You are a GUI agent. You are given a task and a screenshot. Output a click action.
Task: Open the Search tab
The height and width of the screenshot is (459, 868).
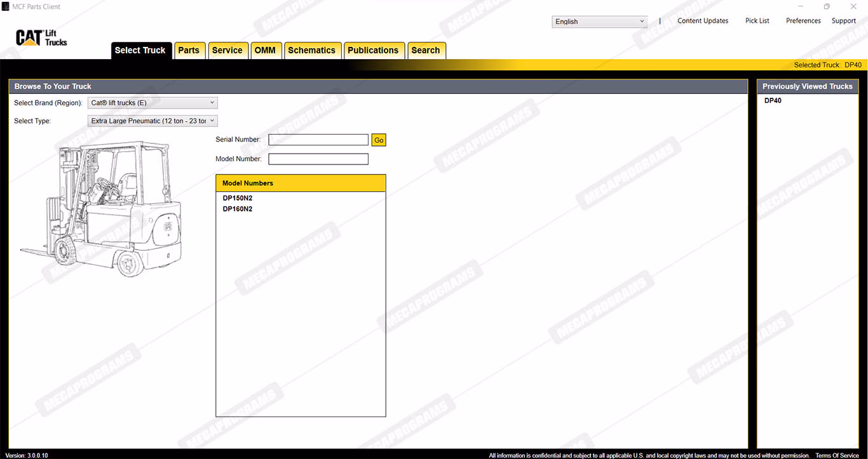426,51
